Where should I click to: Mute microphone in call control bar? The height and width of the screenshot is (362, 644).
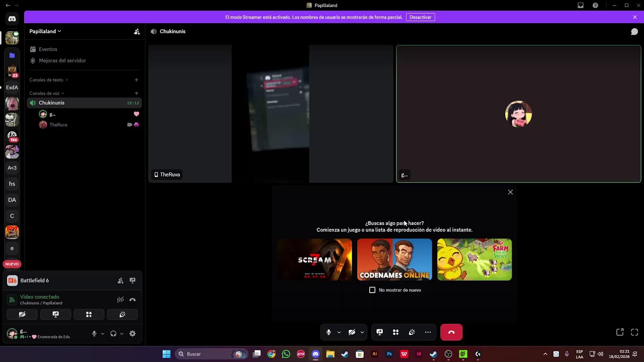pos(329,332)
